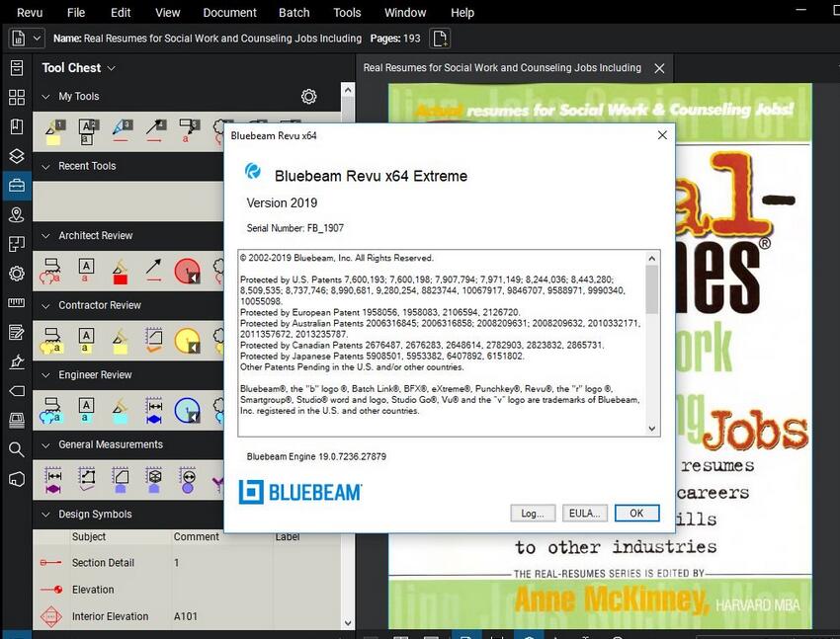Click the Tool Chest settings gear icon

[x=308, y=97]
